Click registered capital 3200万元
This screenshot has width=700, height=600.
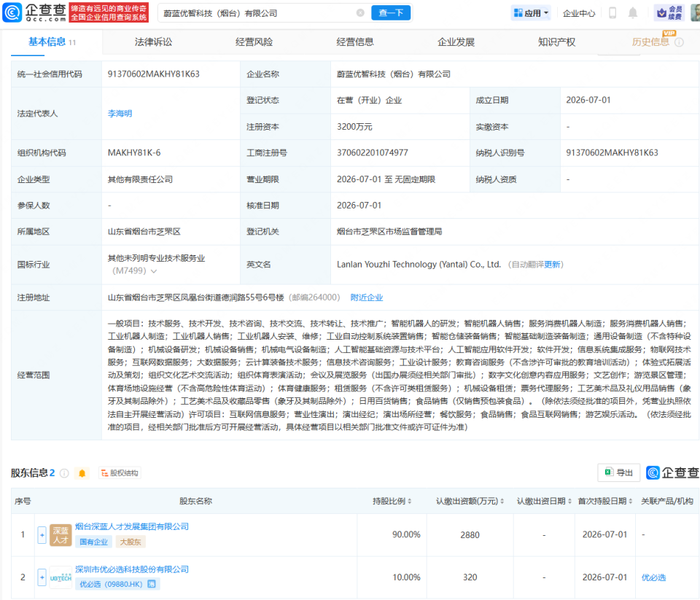click(354, 127)
